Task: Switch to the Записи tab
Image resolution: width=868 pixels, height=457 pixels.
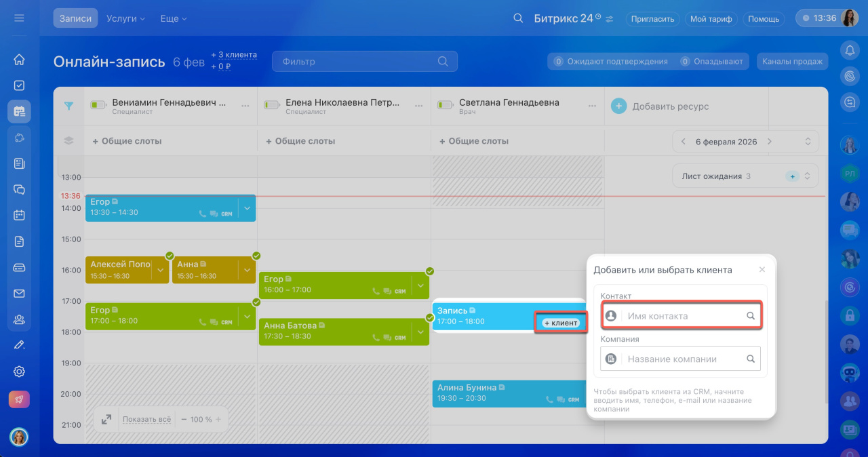Action: 75,18
